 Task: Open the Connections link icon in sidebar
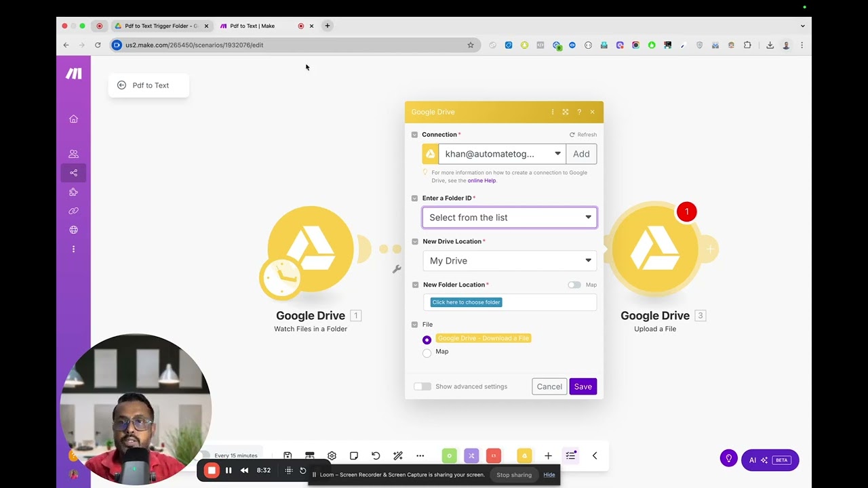(x=73, y=211)
